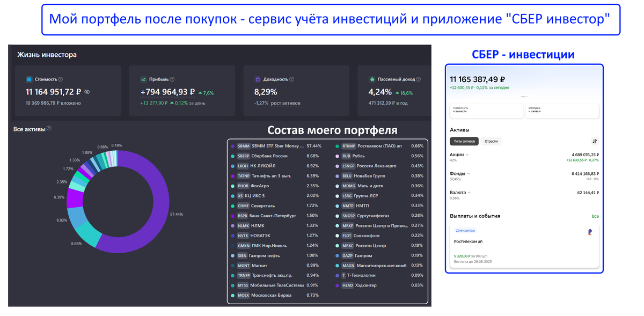Viewport: 644px width, 316px height.
Task: Open the help tooltip next to Доходность
Action: [293, 79]
